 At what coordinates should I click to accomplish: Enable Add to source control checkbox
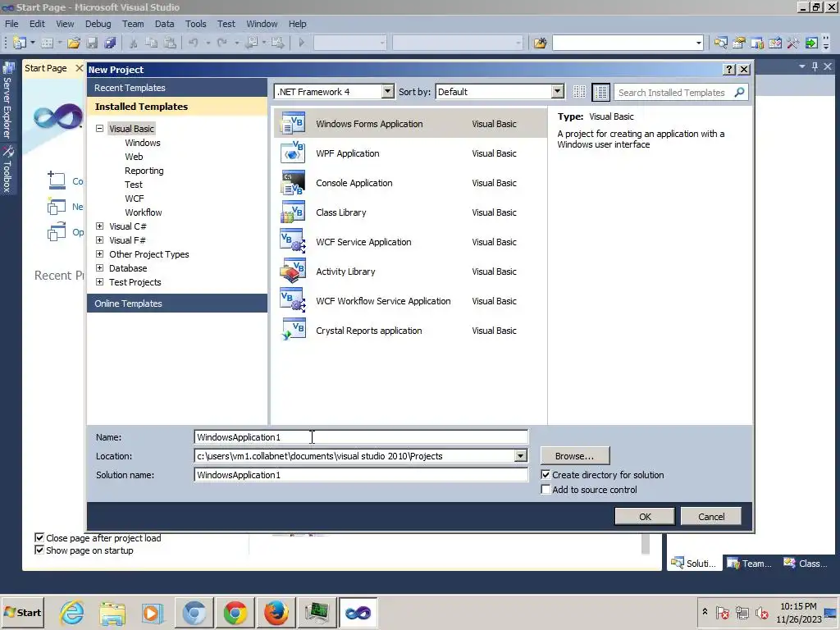click(546, 490)
